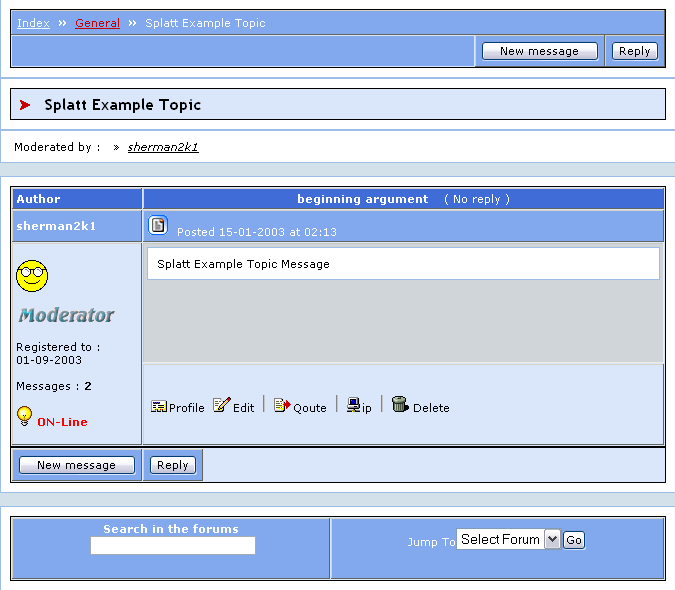The image size is (675, 590).
Task: Click the Delete trash can icon
Action: [400, 405]
